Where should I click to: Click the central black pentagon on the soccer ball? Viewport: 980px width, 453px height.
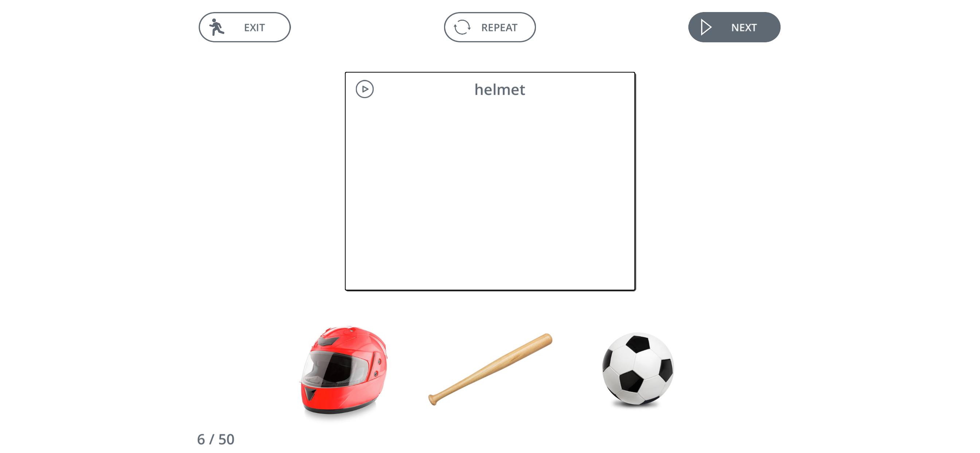[631, 381]
